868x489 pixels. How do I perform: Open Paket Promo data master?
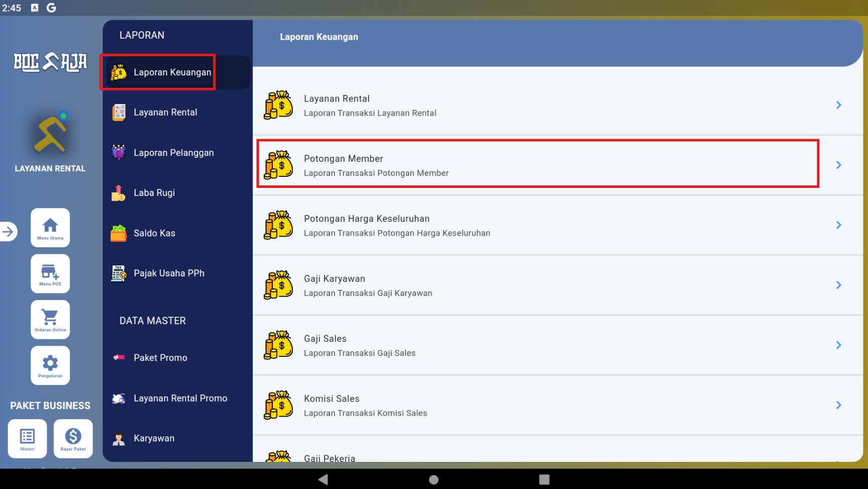pos(176,358)
